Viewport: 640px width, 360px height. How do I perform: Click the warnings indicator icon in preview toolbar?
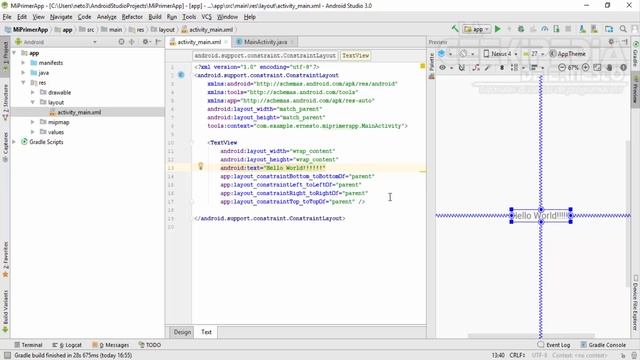[x=623, y=67]
